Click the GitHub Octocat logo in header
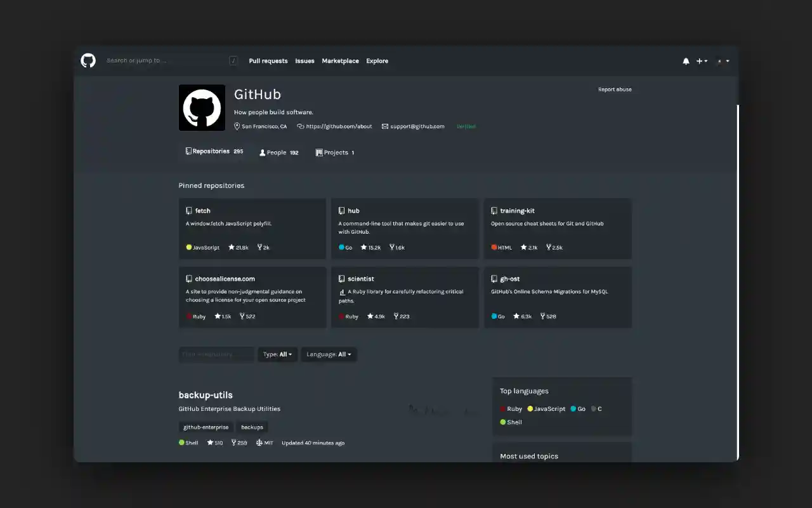The width and height of the screenshot is (812, 508). 88,61
